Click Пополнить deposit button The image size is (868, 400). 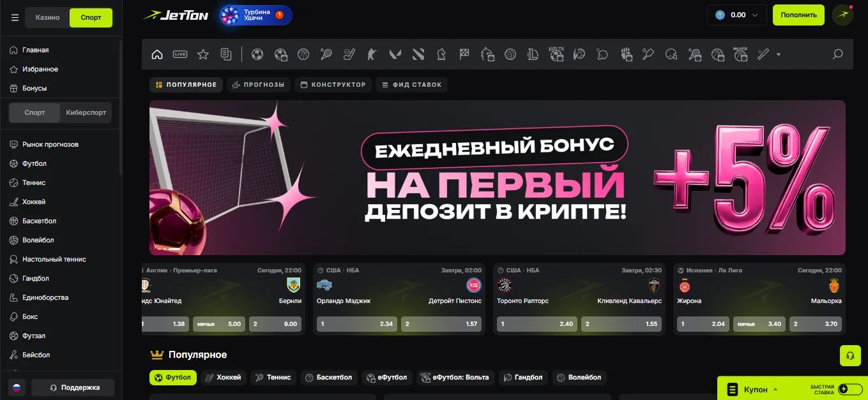click(x=798, y=15)
